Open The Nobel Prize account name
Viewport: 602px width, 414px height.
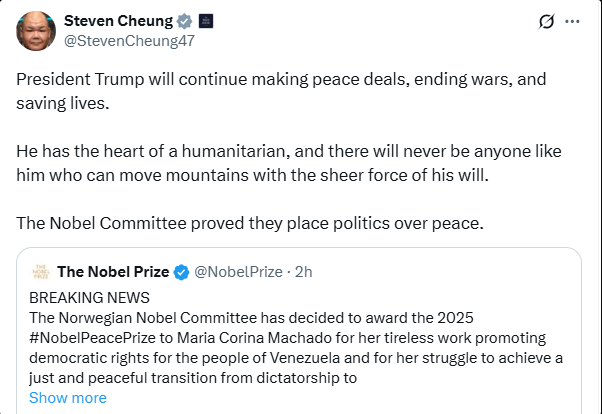click(114, 271)
